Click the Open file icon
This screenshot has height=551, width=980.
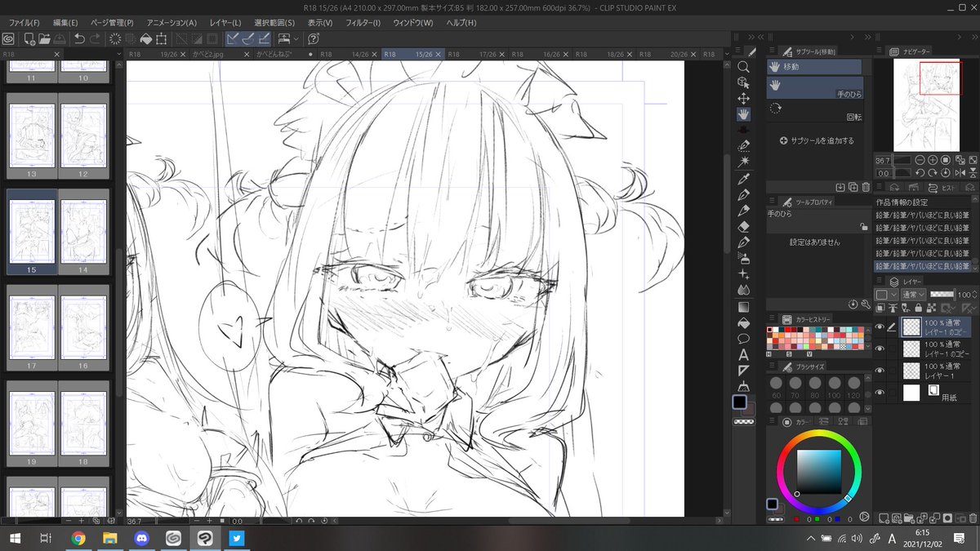[x=44, y=38]
